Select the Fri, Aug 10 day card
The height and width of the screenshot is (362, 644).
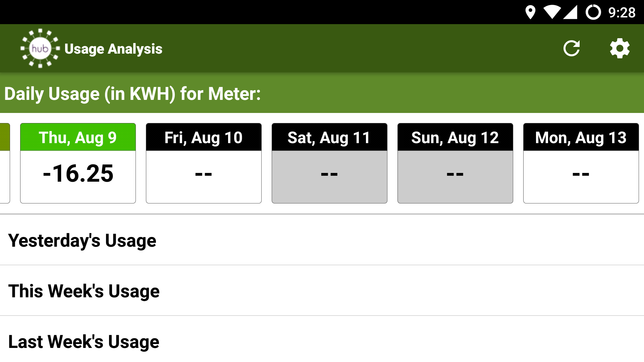click(x=204, y=163)
